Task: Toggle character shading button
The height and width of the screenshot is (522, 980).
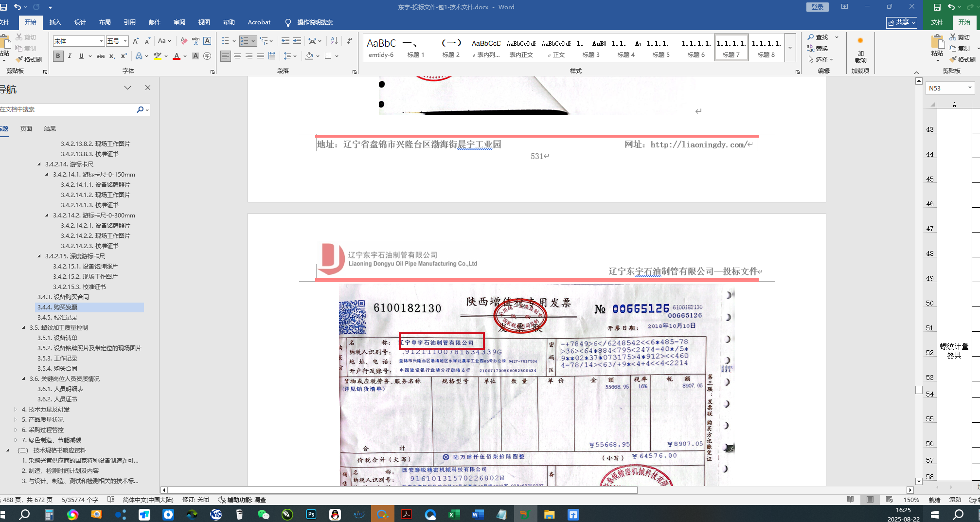Action: [x=196, y=56]
